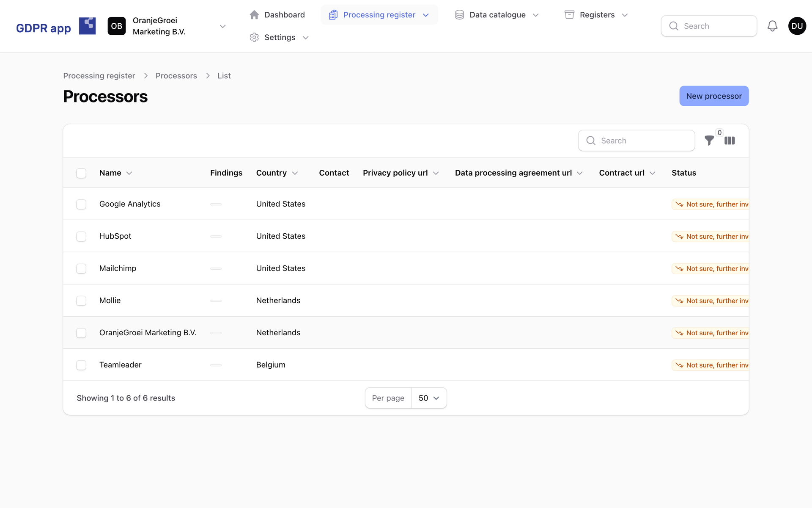Click the OranjeGroei Marketing B.V. row status trend icon

pyautogui.click(x=679, y=333)
